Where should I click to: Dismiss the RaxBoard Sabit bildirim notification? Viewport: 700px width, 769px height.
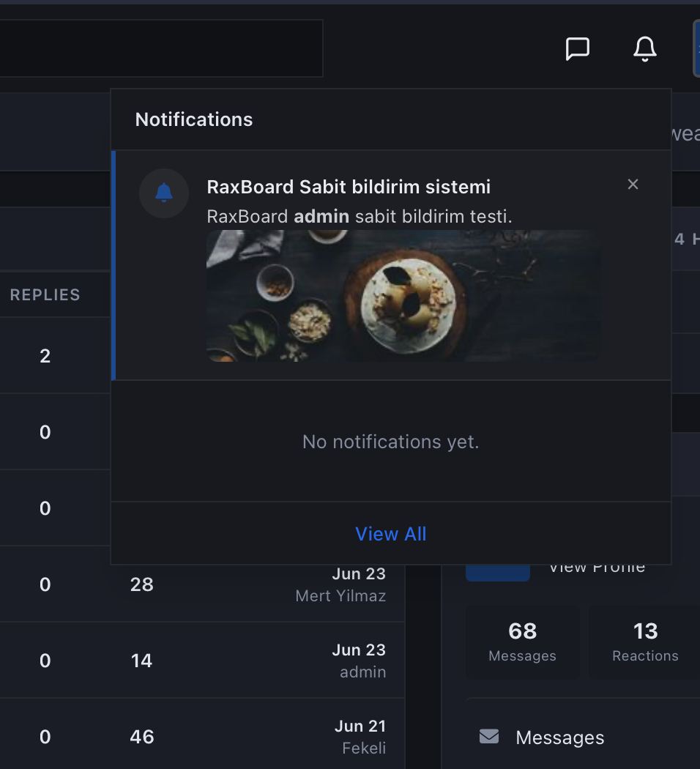click(x=633, y=185)
